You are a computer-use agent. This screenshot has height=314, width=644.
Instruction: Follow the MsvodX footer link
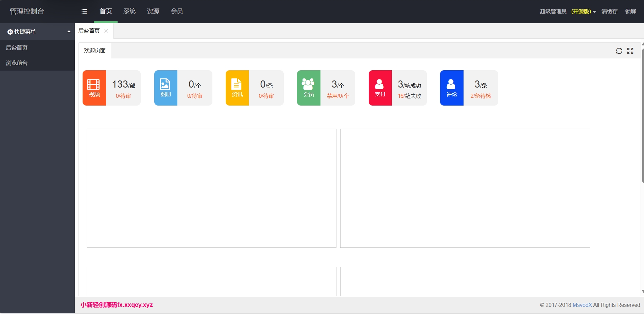(582, 305)
